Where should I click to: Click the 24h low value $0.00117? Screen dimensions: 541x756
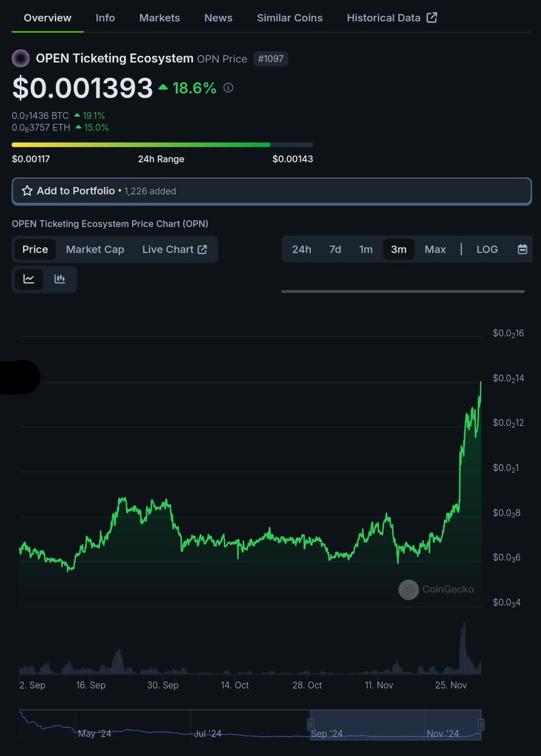[31, 159]
